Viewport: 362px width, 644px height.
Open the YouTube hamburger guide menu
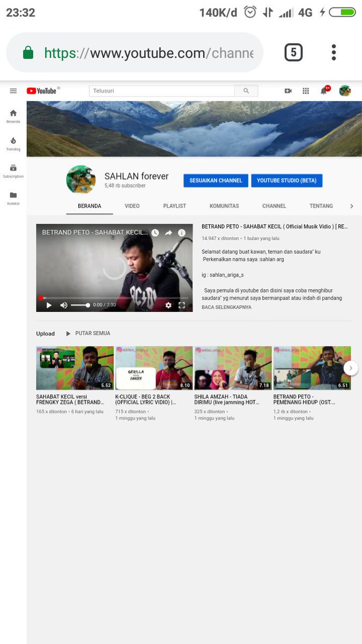[x=13, y=91]
